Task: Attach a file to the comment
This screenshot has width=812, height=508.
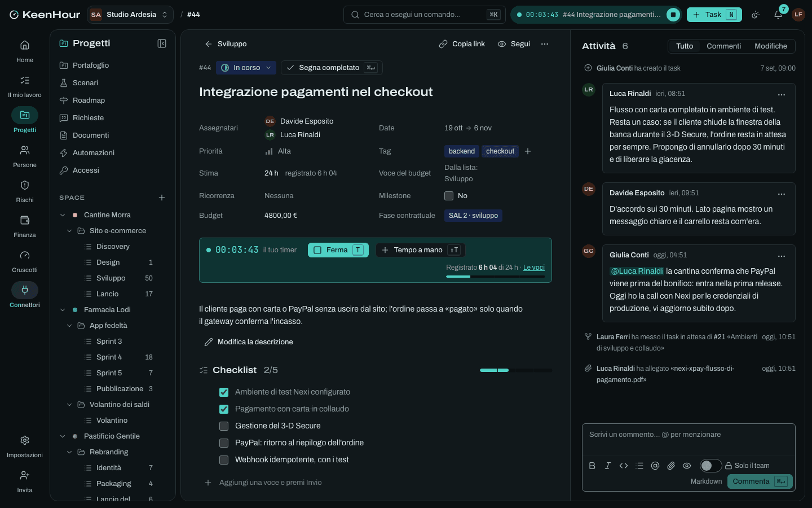Action: (x=671, y=466)
